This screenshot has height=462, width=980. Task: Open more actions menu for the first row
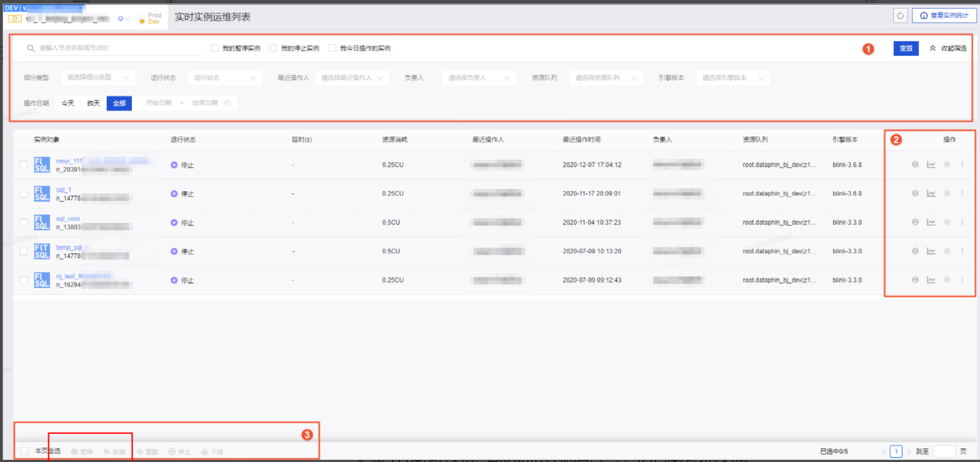962,164
